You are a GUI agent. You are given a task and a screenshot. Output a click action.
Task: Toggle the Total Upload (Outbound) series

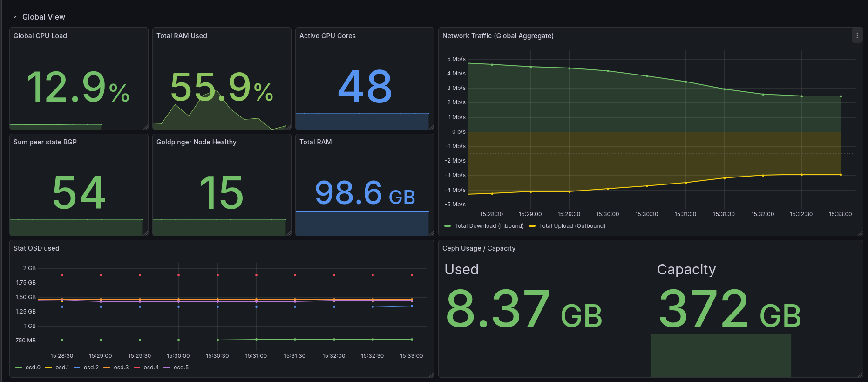572,226
